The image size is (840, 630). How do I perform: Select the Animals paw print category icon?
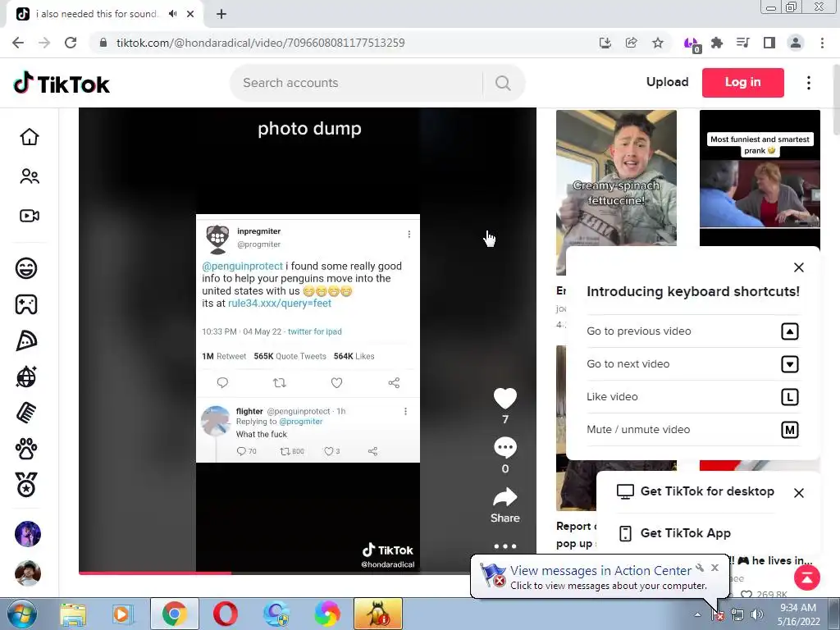point(26,449)
